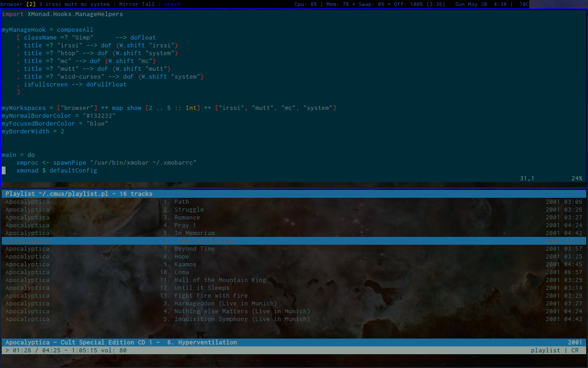The height and width of the screenshot is (368, 588).
Task: Select Nothing else Matters (Live in Munich)
Action: coord(242,311)
